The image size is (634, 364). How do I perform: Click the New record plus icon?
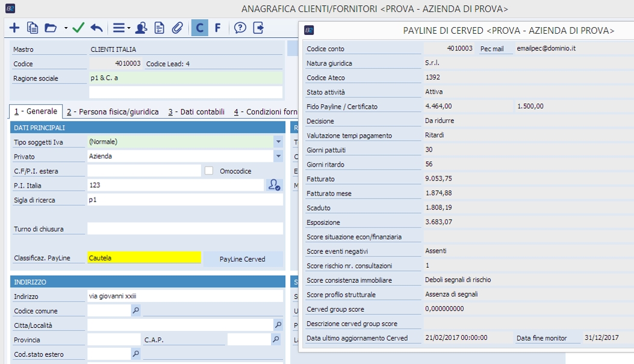pyautogui.click(x=14, y=28)
